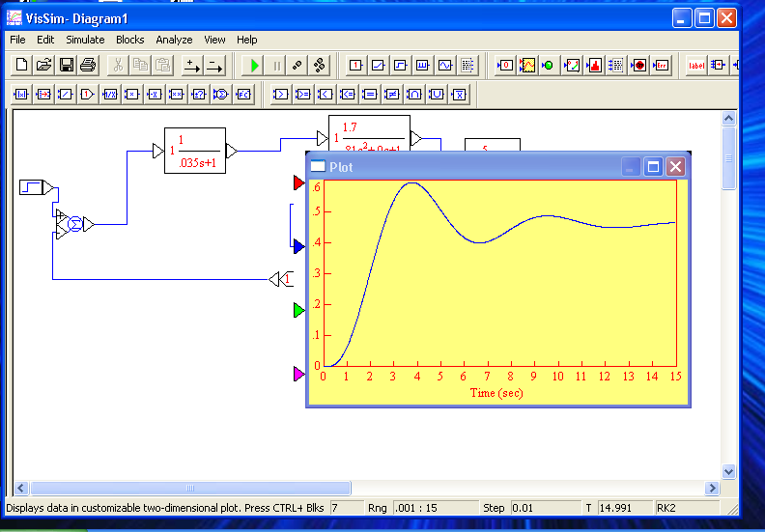Image resolution: width=765 pixels, height=532 pixels.
Task: Click the remove connector (minus arrow) tool
Action: [x=214, y=66]
